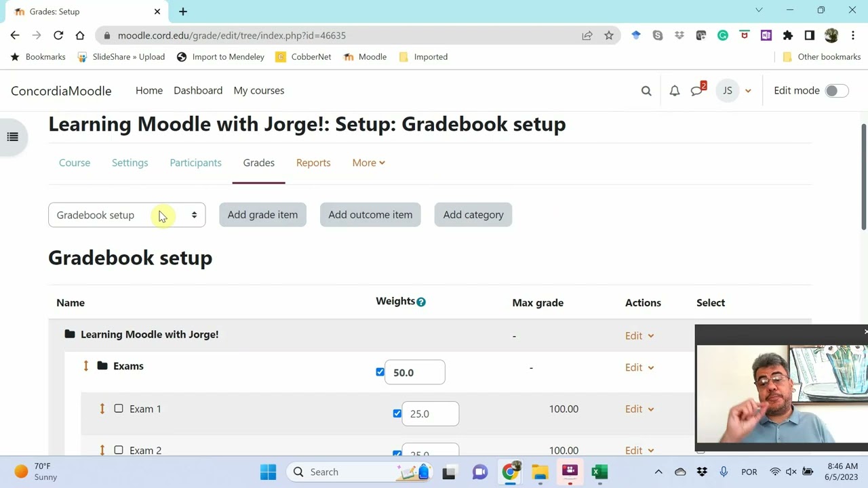Screen dimensions: 868x488
Task: Show hidden system tray icons chevron
Action: (658, 472)
